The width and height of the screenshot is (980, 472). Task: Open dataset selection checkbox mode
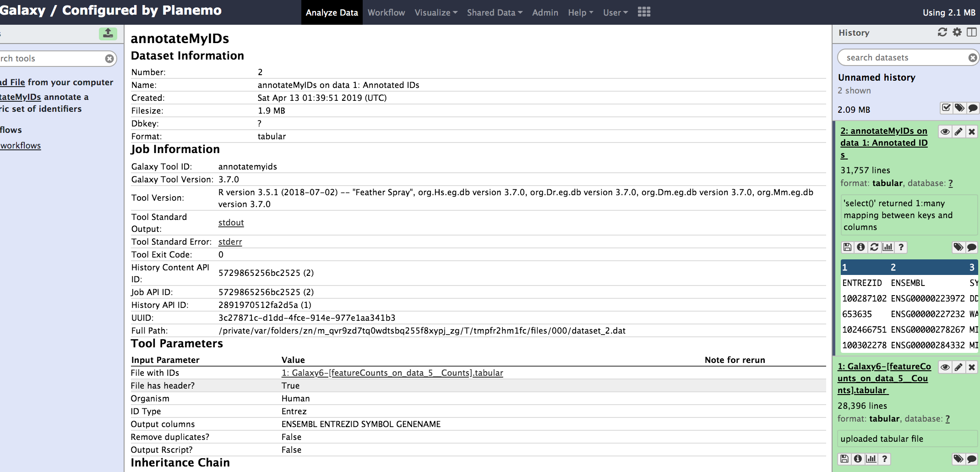[x=946, y=108]
